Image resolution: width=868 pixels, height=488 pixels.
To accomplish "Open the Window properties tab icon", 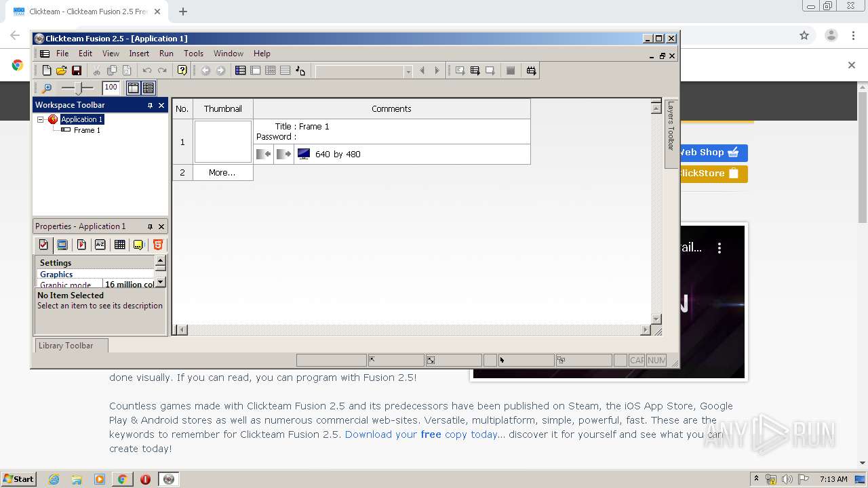I will click(62, 245).
